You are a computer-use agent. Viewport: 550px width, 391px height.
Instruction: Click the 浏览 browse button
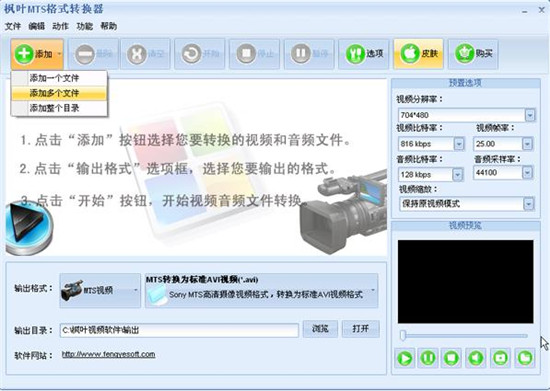pos(320,329)
